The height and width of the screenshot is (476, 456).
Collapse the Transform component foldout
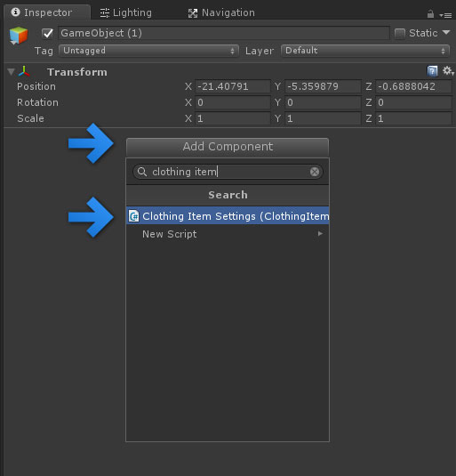pos(11,72)
